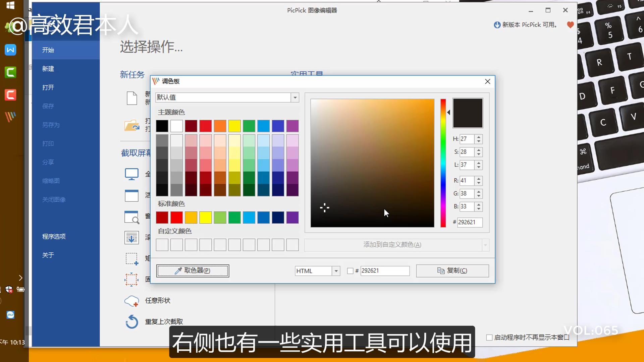
Task: Pick the orange theme color swatch
Action: (x=220, y=126)
